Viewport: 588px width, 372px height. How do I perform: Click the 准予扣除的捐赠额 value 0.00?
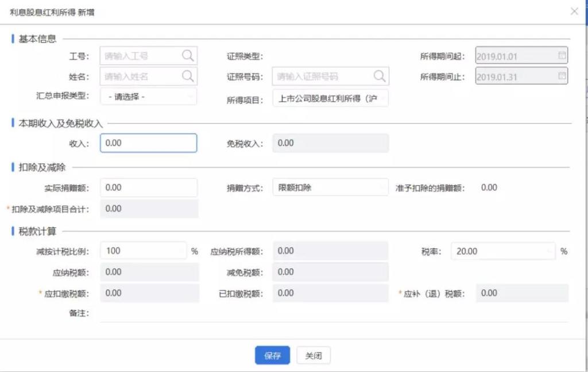(489, 187)
